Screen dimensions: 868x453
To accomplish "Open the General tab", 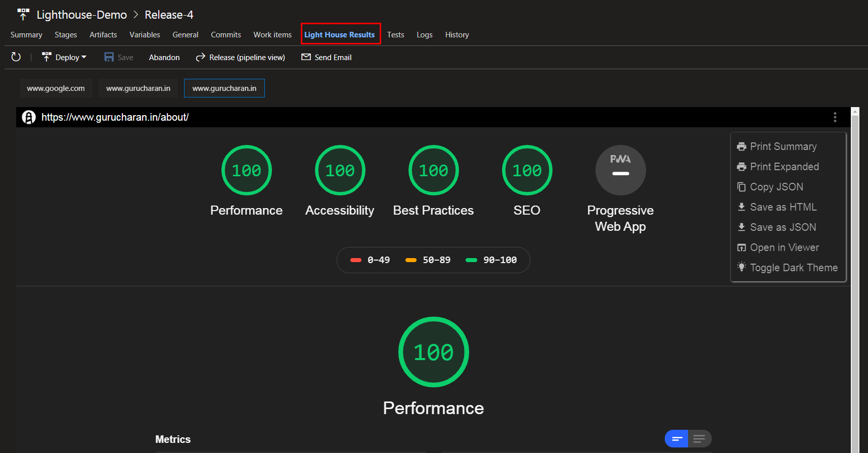I will (x=186, y=34).
